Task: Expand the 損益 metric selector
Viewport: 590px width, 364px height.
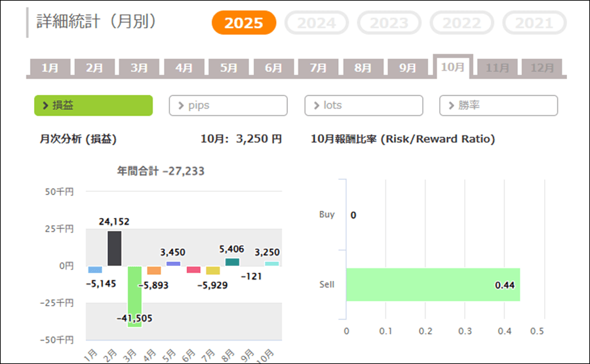Action: point(93,105)
